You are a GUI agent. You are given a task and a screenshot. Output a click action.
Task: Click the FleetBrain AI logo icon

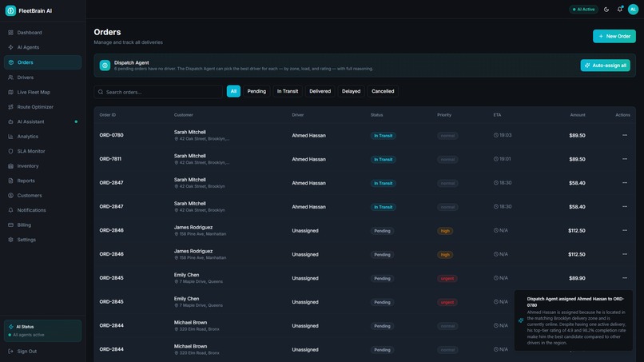coord(10,10)
